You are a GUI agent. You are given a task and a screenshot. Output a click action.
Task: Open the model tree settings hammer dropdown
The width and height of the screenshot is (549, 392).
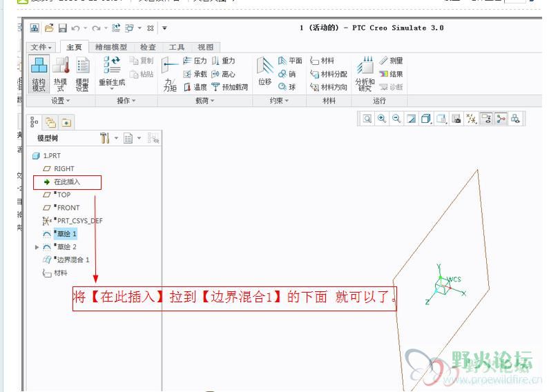tap(116, 138)
